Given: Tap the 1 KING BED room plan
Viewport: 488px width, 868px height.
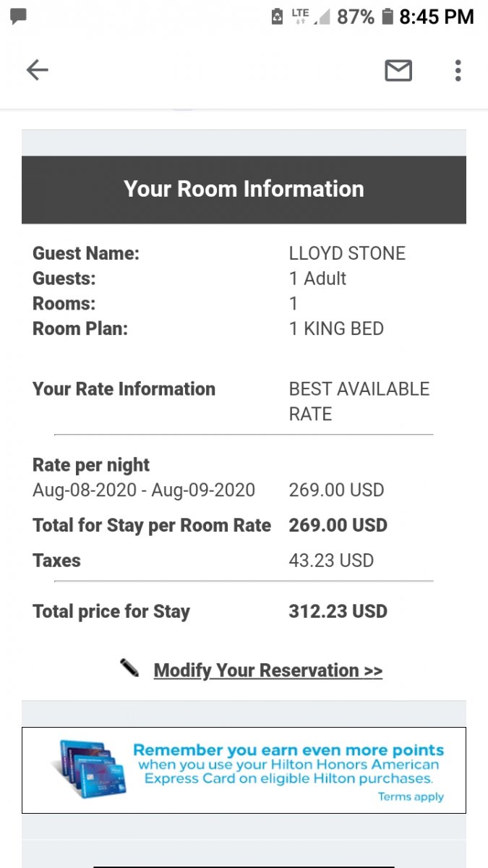Looking at the screenshot, I should point(336,328).
